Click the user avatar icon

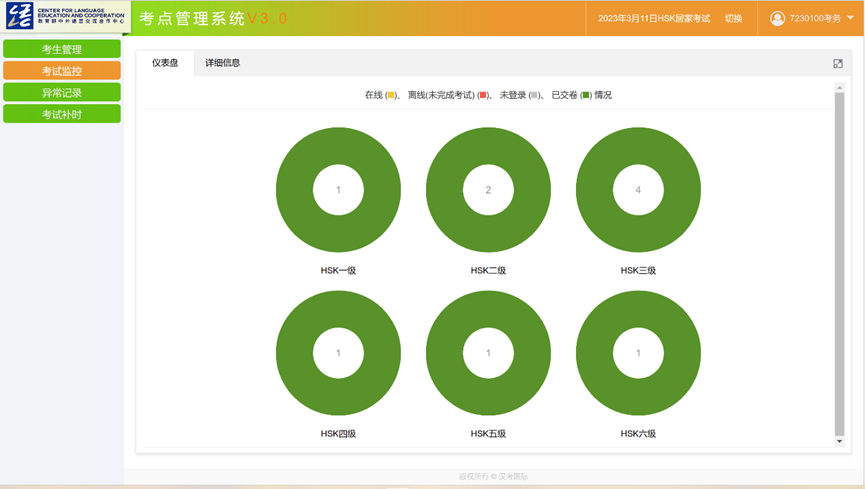click(x=777, y=18)
